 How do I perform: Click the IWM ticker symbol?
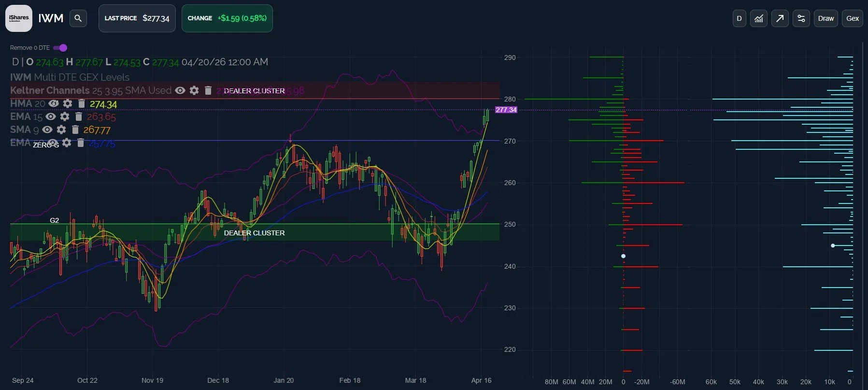pos(51,18)
